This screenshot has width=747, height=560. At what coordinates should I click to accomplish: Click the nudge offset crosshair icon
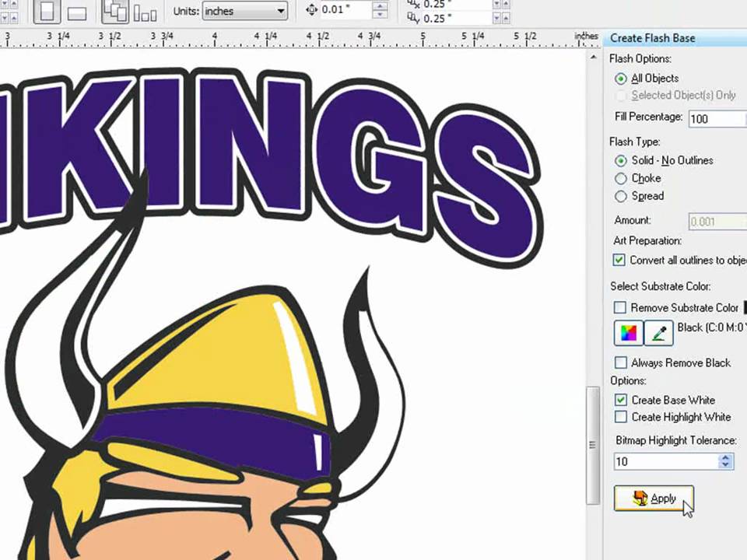pyautogui.click(x=311, y=9)
